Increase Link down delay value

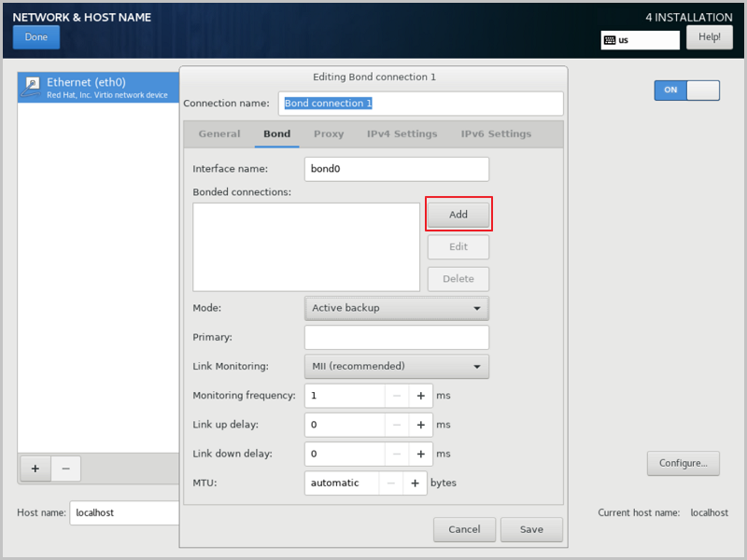coord(420,454)
